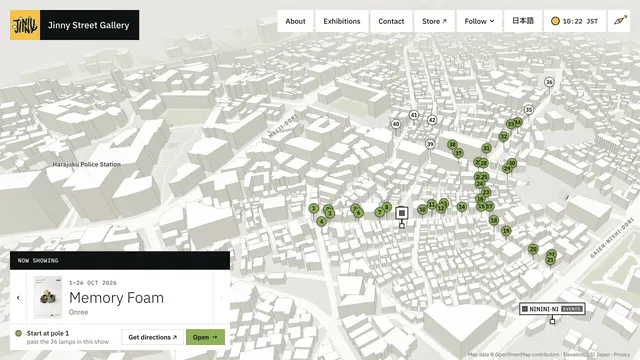Select lamp pole marker 29
This screenshot has height=360, width=640.
pyautogui.click(x=507, y=169)
